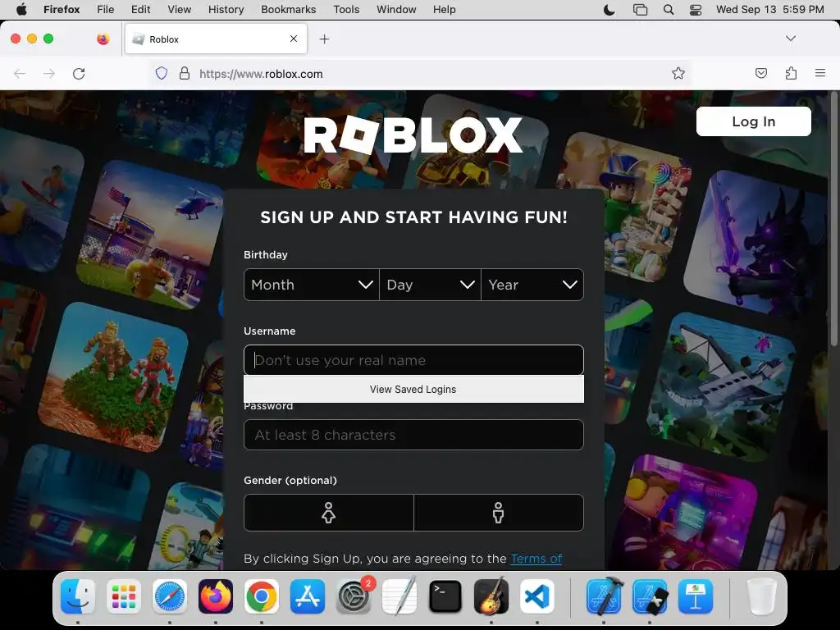Open Spotlight search in menu bar
840x630 pixels.
pos(668,10)
